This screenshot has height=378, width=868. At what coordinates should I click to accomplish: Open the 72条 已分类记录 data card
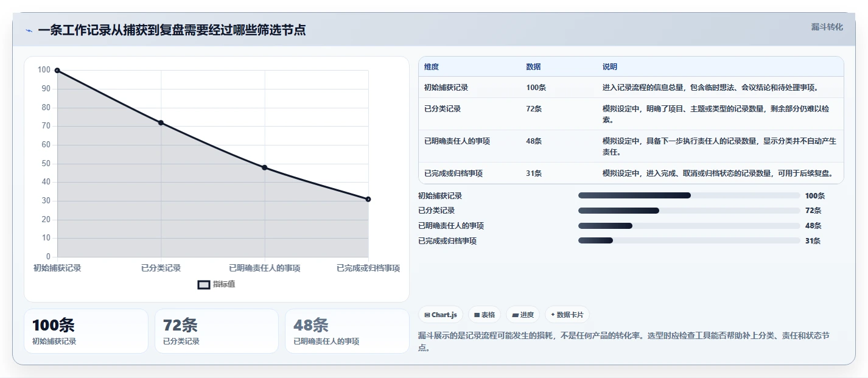pyautogui.click(x=217, y=331)
